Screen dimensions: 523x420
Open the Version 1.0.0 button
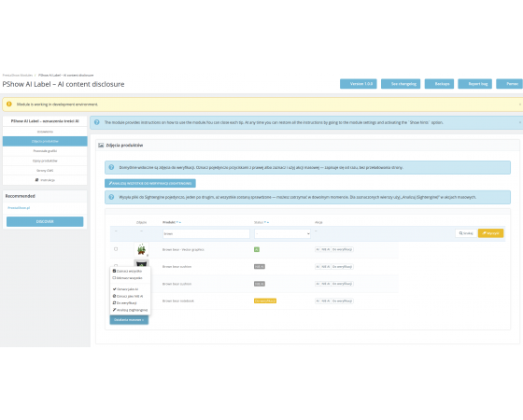pos(359,84)
